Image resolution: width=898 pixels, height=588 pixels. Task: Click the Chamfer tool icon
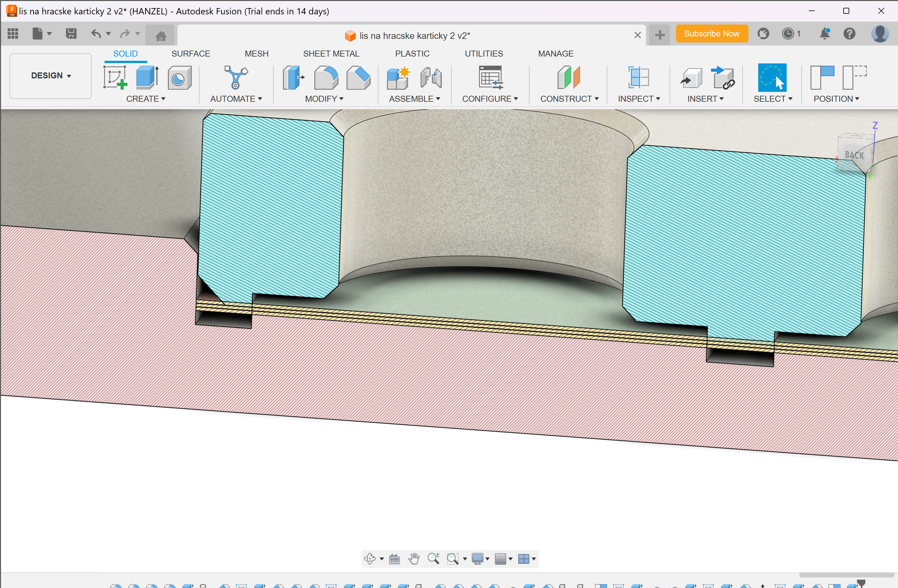358,77
